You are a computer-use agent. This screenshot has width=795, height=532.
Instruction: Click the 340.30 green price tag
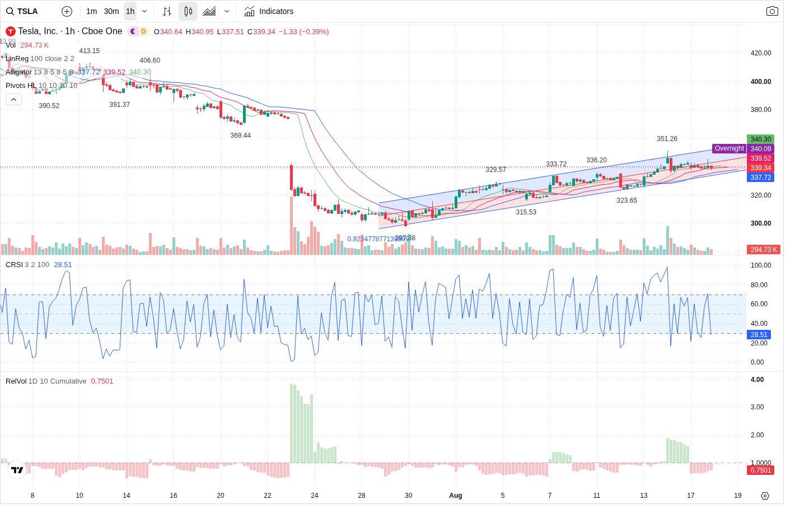tap(761, 139)
